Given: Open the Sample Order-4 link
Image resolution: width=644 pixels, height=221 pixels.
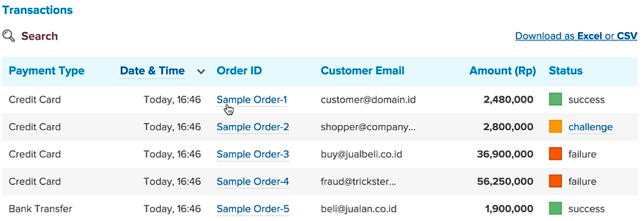Looking at the screenshot, I should tap(253, 182).
